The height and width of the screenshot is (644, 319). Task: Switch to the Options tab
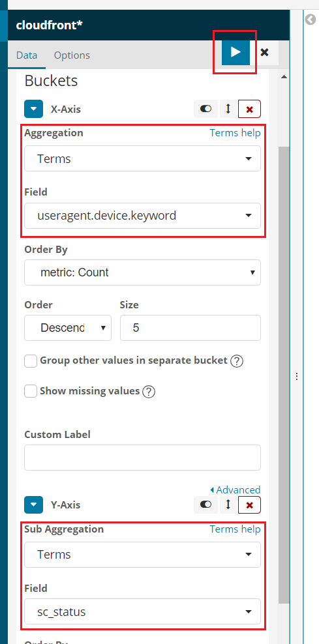(72, 55)
